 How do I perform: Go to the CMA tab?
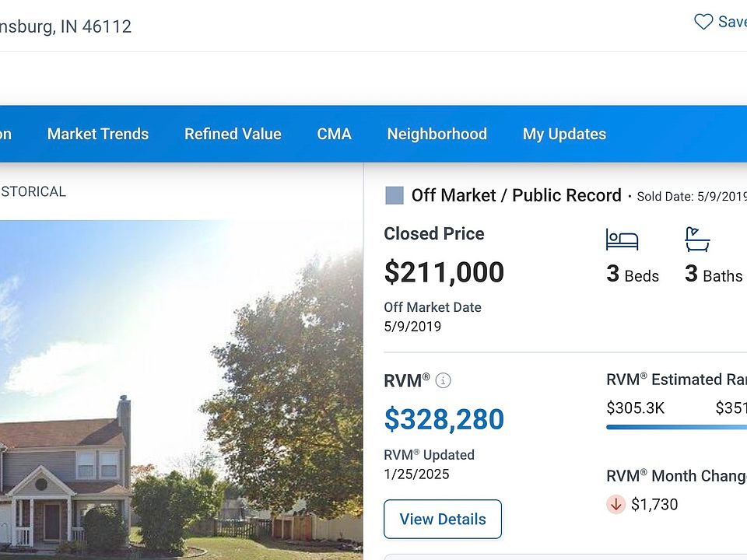335,134
